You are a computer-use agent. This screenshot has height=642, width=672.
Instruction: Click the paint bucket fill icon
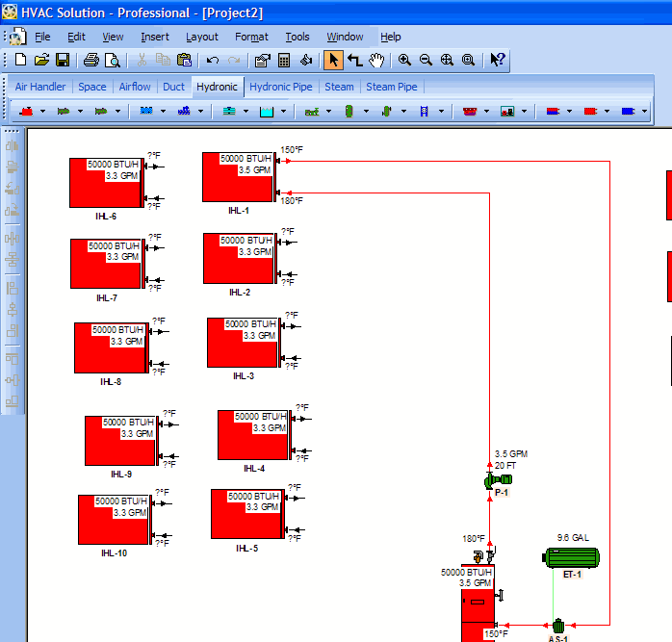coord(306,60)
